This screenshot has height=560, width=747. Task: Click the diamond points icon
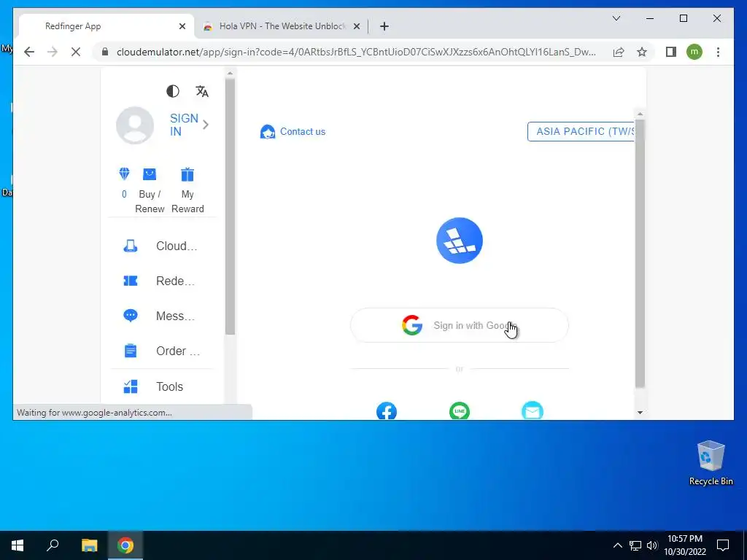(124, 174)
